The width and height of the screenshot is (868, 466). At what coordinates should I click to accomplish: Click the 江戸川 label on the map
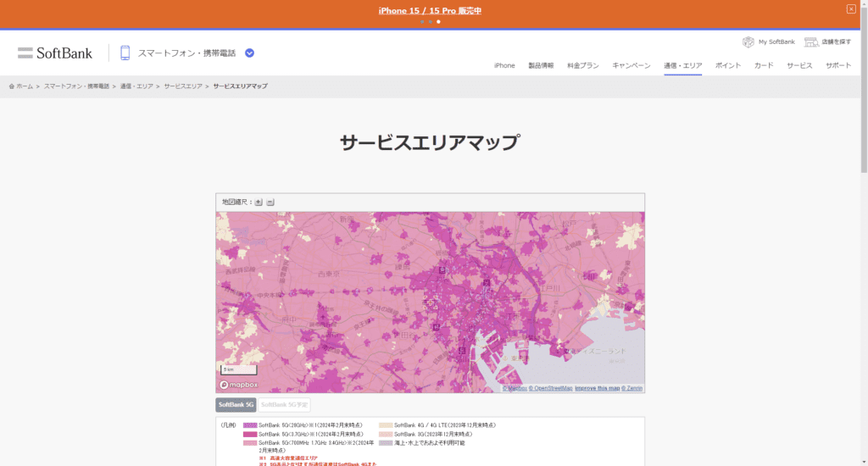coord(549,288)
